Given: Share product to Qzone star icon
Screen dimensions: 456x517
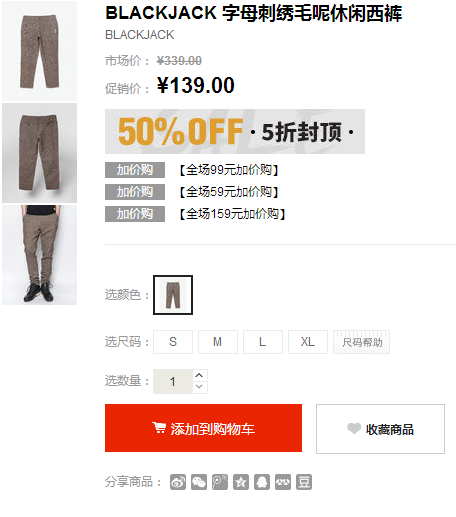Looking at the screenshot, I should [241, 482].
